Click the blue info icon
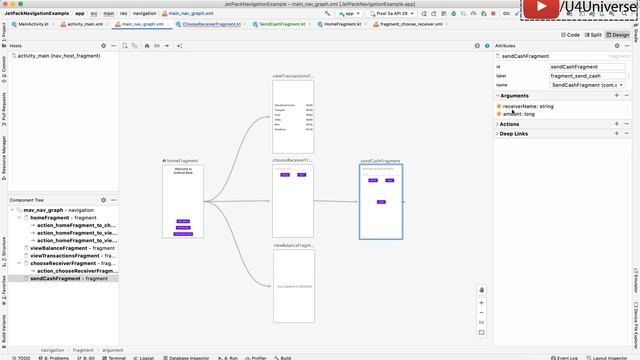This screenshot has height=360, width=640. tap(487, 46)
